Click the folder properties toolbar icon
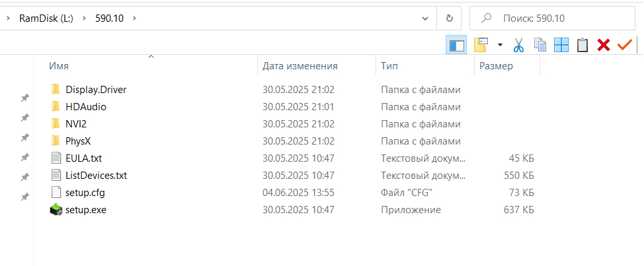The image size is (644, 266). click(481, 45)
